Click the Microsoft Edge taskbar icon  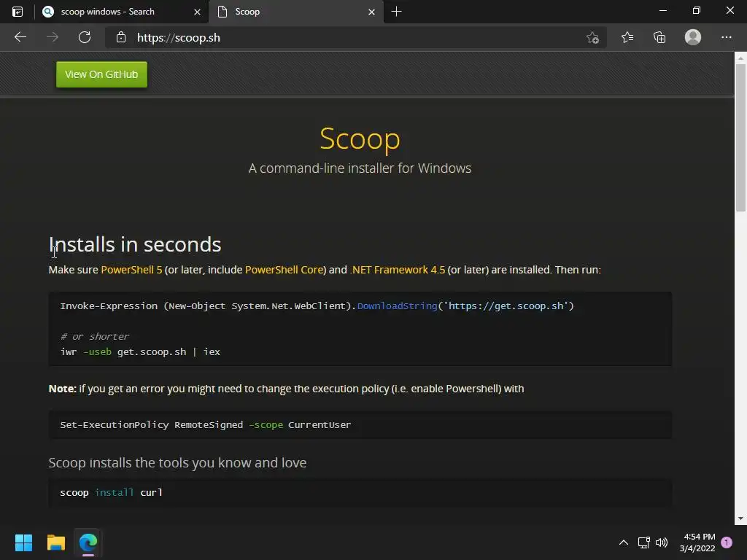coord(88,542)
